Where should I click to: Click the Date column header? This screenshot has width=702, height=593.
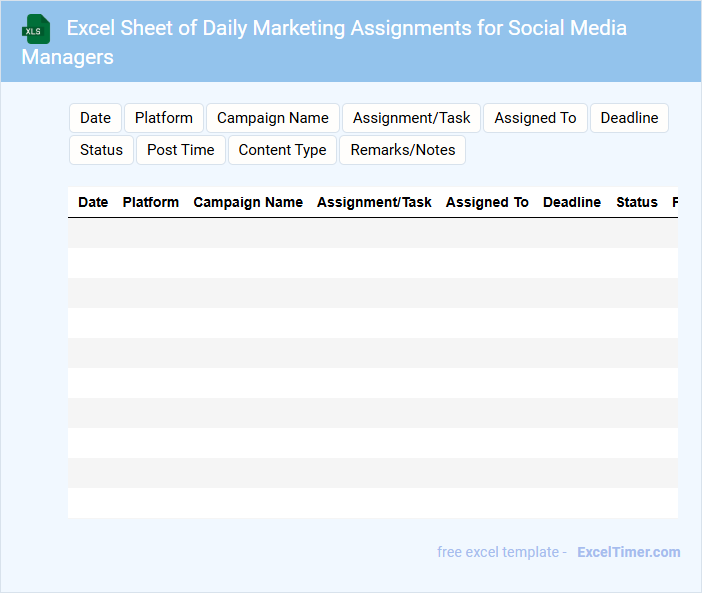click(x=93, y=202)
